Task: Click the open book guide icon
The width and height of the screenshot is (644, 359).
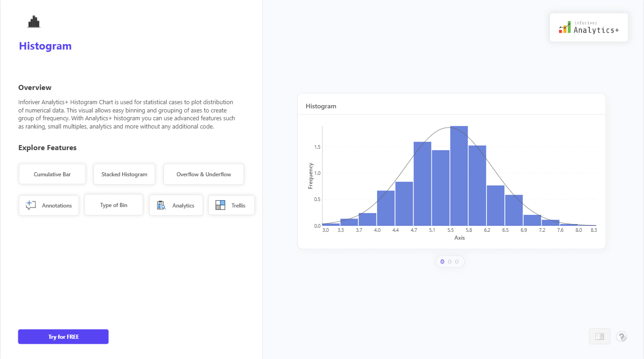Action: 599,337
